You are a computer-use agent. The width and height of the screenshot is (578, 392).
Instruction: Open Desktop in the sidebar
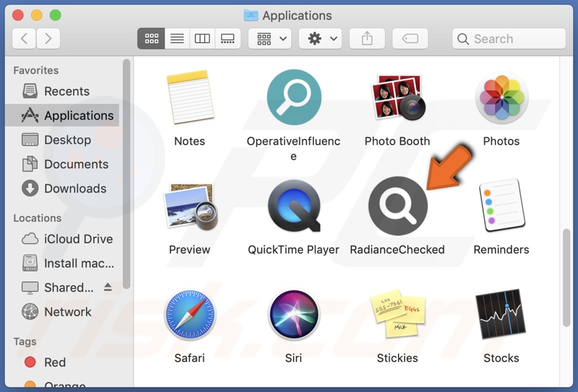[x=62, y=140]
